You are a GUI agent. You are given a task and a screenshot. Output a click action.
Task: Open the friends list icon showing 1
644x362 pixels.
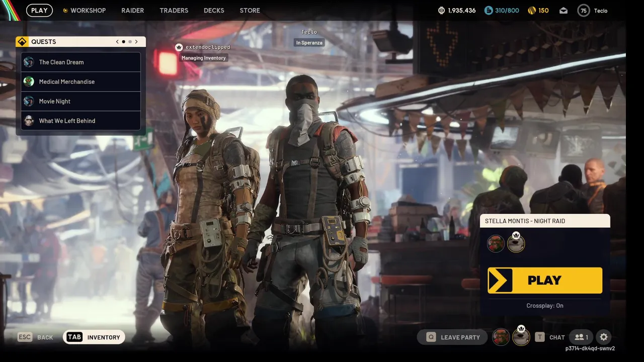click(x=581, y=337)
